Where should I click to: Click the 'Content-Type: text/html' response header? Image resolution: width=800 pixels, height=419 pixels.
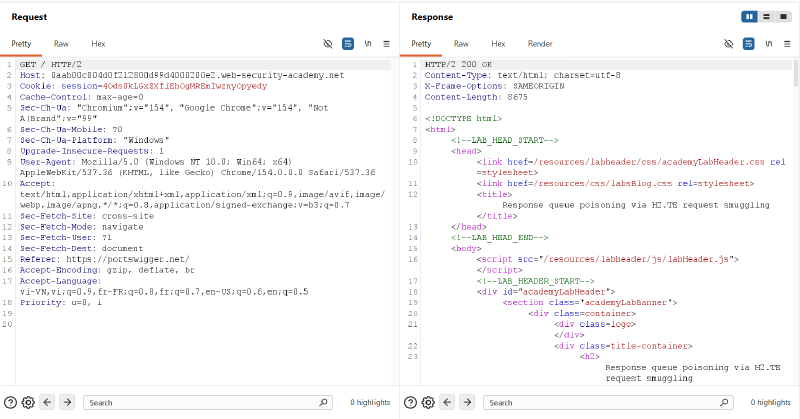pyautogui.click(x=522, y=75)
